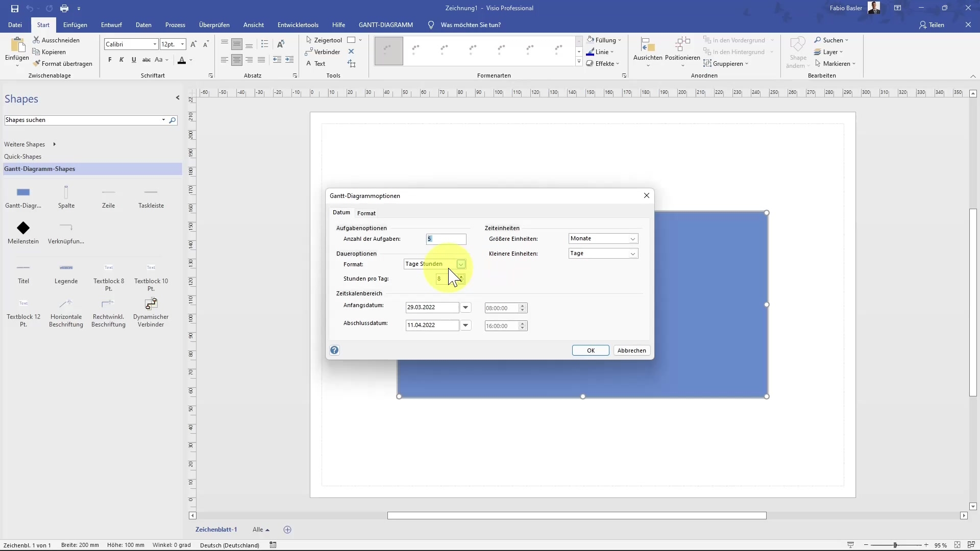Image resolution: width=980 pixels, height=551 pixels.
Task: Click the Abbrechen button
Action: pos(632,350)
